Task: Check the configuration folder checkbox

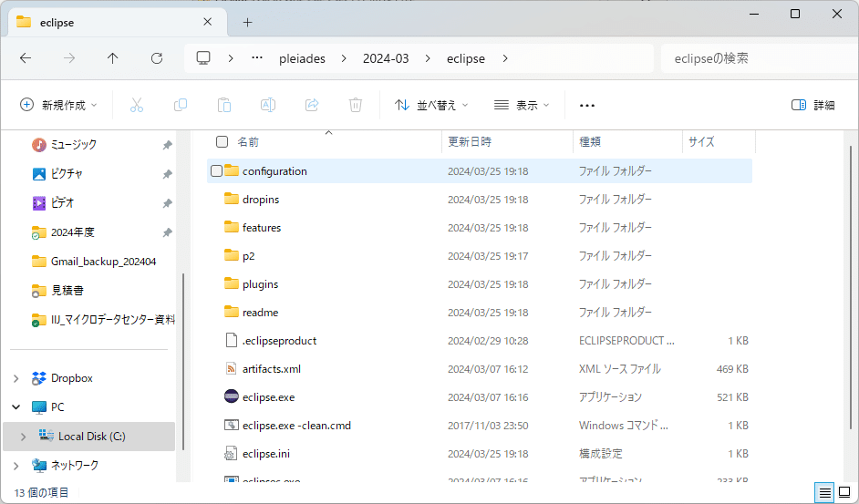Action: coord(216,171)
